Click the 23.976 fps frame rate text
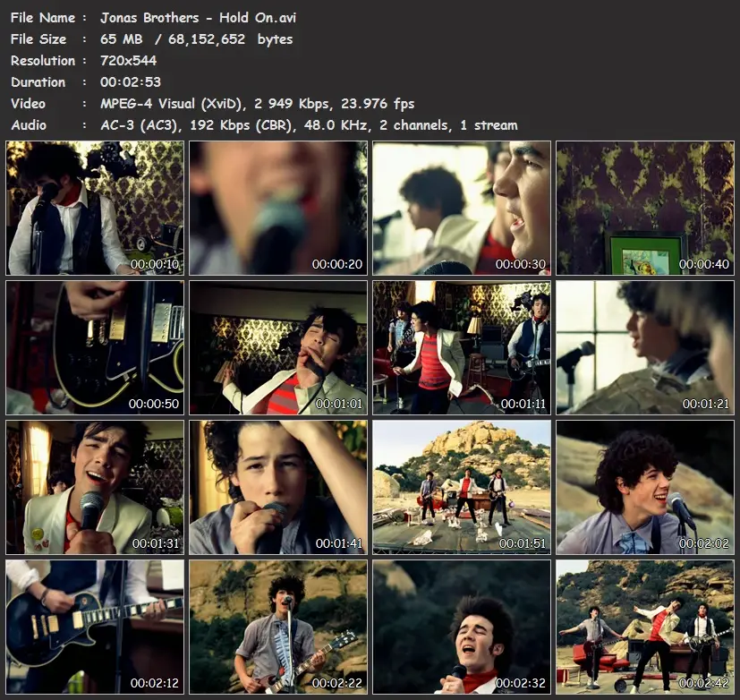740x700 pixels. click(378, 104)
